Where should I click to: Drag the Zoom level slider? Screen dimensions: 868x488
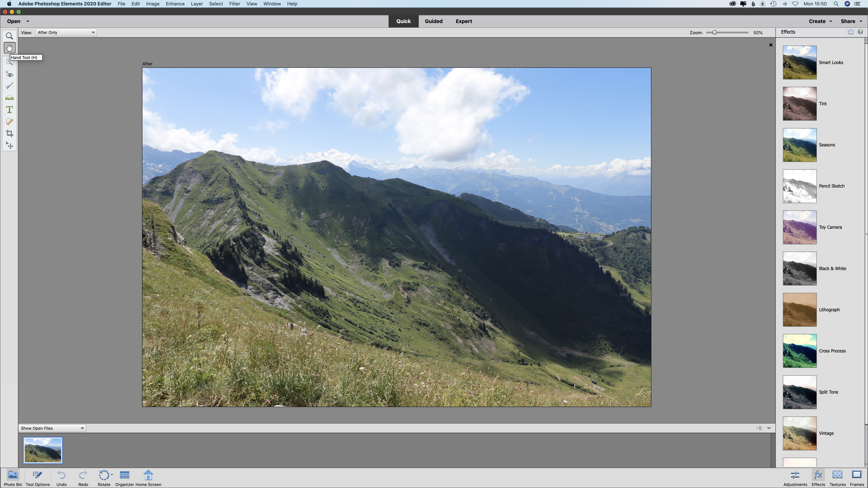click(x=714, y=32)
